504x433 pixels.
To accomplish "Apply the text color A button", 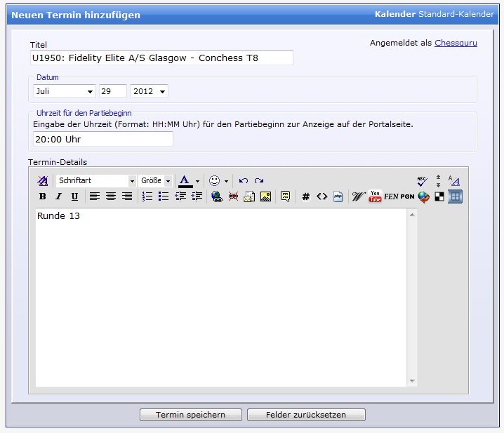I will point(185,181).
